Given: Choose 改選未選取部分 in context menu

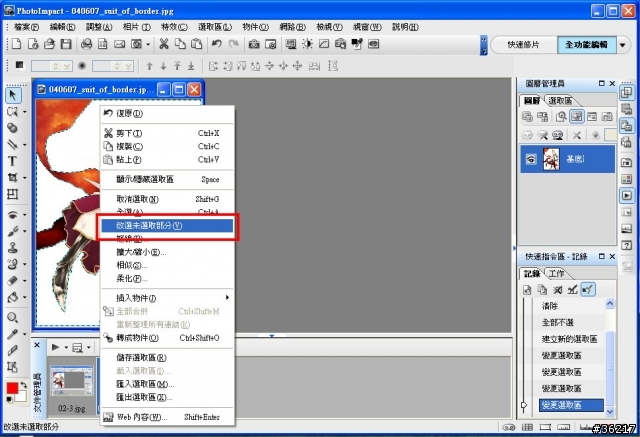Looking at the screenshot, I should 167,225.
